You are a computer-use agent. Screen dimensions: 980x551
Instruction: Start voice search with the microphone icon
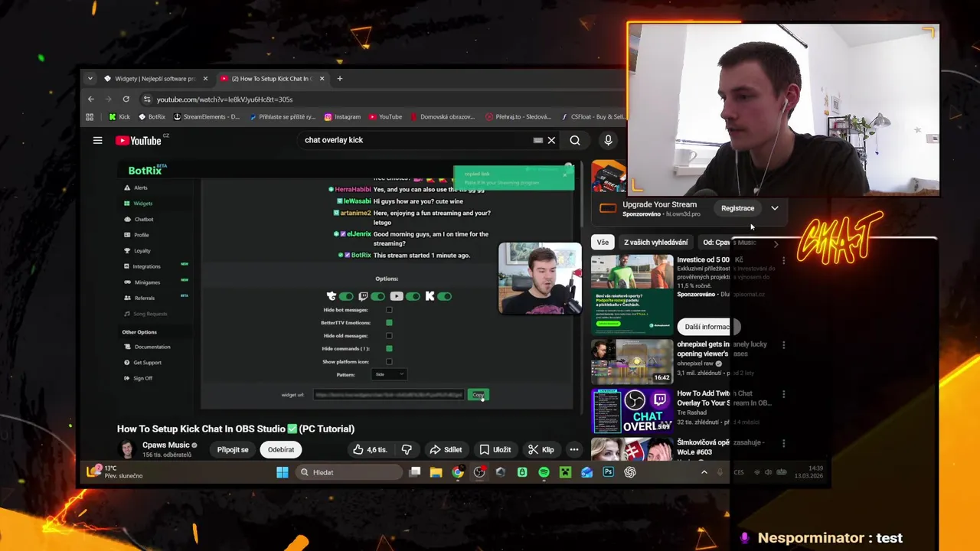click(608, 140)
